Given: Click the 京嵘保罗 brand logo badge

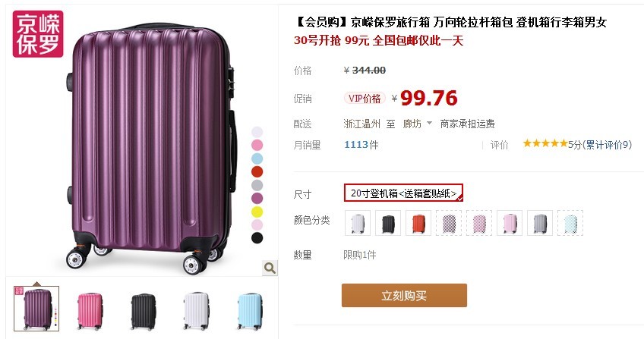Looking at the screenshot, I should 38,34.
